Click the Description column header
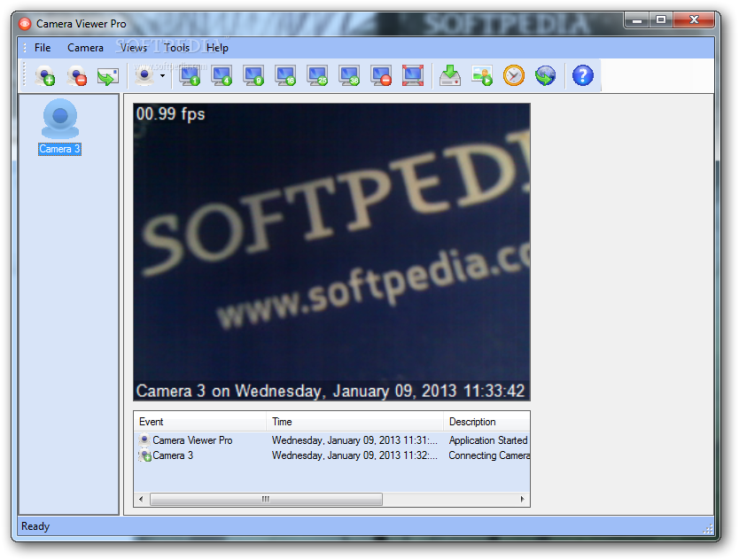This screenshot has width=739, height=560. 486,422
